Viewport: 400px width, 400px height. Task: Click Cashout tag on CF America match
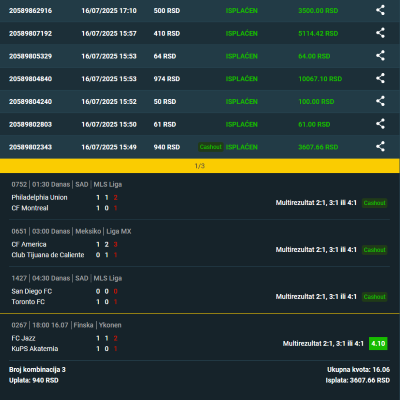coord(375,250)
